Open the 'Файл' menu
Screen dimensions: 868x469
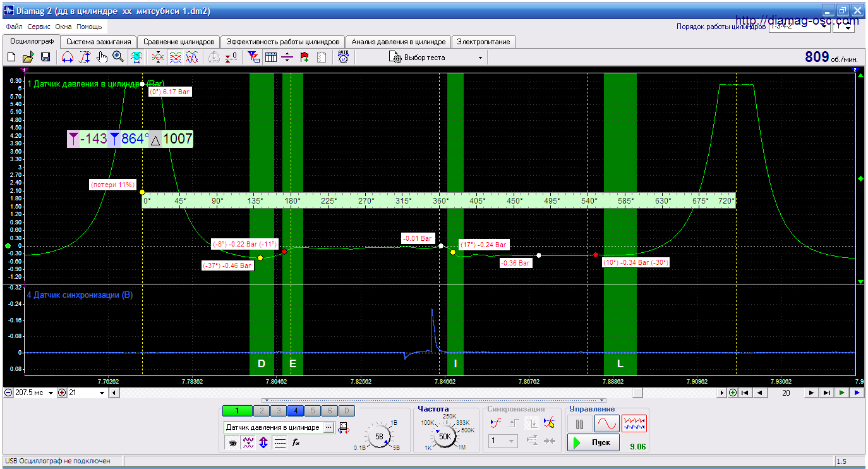click(14, 27)
